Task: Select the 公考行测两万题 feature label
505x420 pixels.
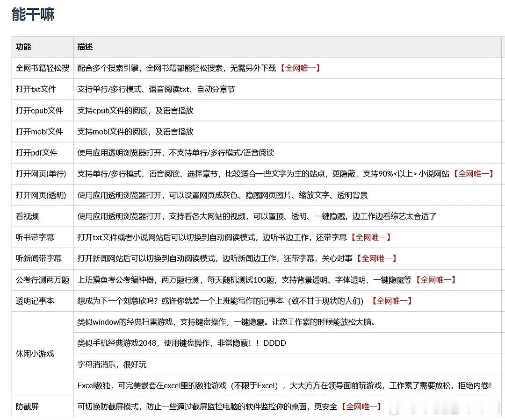Action: tap(44, 280)
